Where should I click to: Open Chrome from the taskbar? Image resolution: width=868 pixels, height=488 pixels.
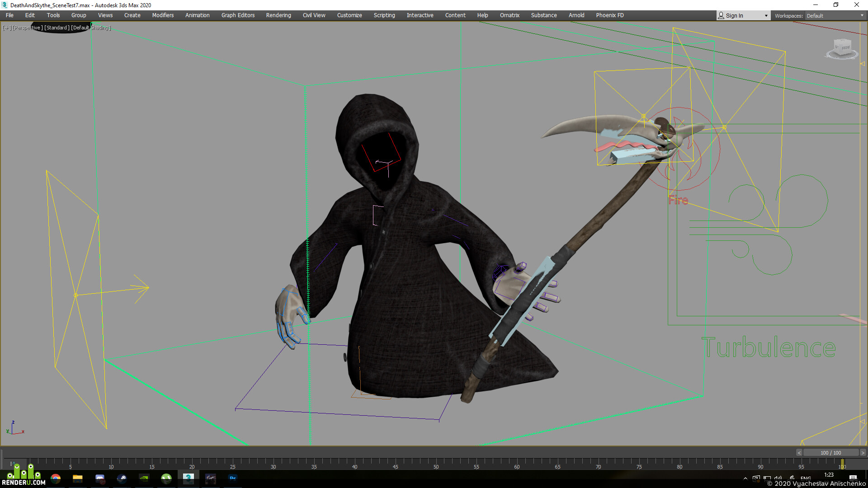pos(56,479)
